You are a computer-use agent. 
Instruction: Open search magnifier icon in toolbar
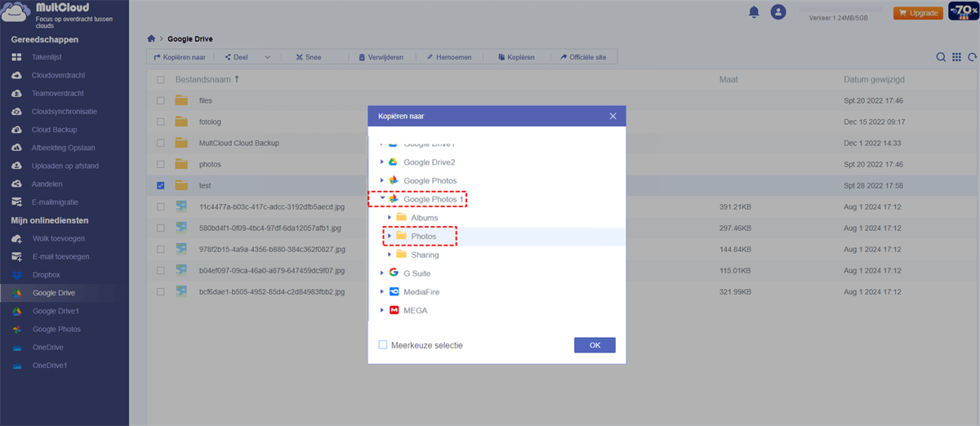942,57
